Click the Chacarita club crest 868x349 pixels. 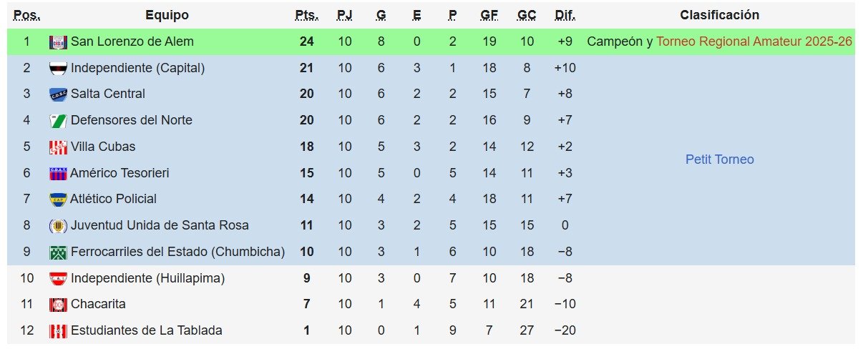click(58, 305)
